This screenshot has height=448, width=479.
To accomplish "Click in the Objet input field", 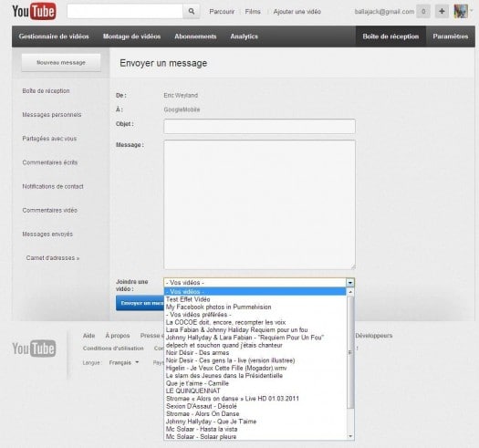I will coord(259,126).
